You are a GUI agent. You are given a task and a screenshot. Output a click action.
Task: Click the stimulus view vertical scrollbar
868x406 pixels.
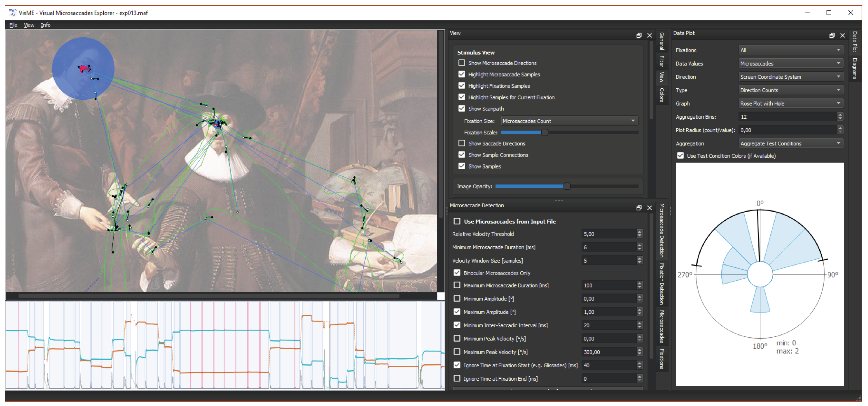pos(441,124)
